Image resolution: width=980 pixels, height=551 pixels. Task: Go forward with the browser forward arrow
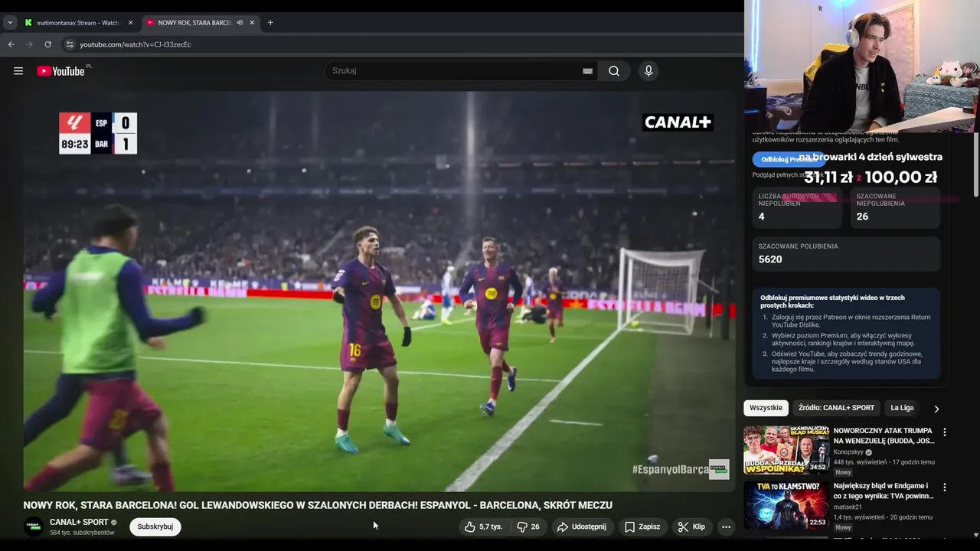(x=29, y=44)
